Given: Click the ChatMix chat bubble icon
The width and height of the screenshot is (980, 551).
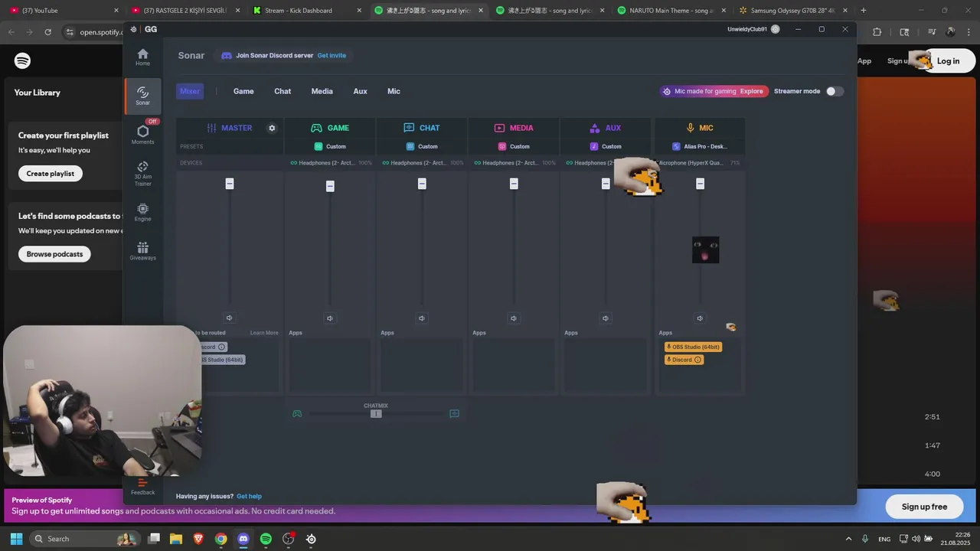Looking at the screenshot, I should pos(454,414).
